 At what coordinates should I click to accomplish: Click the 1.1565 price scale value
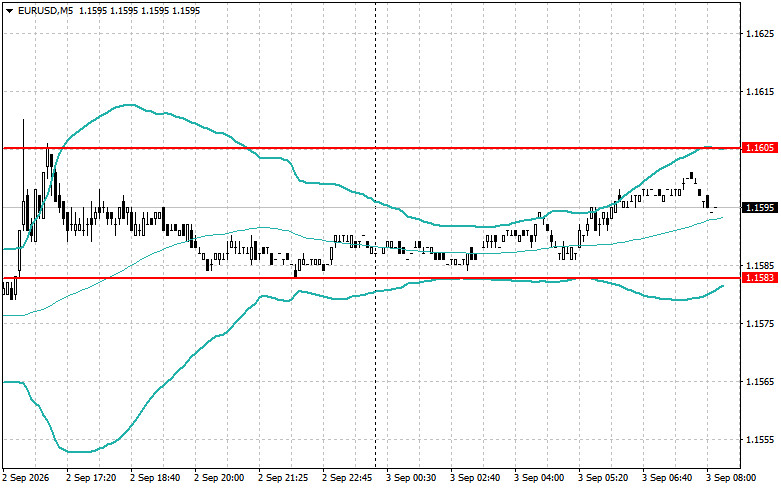tap(761, 381)
